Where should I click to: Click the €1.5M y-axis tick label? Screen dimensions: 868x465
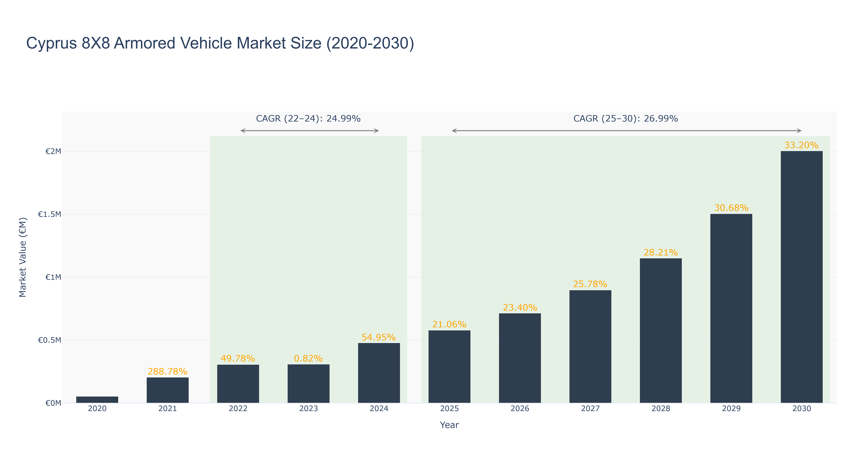[50, 214]
